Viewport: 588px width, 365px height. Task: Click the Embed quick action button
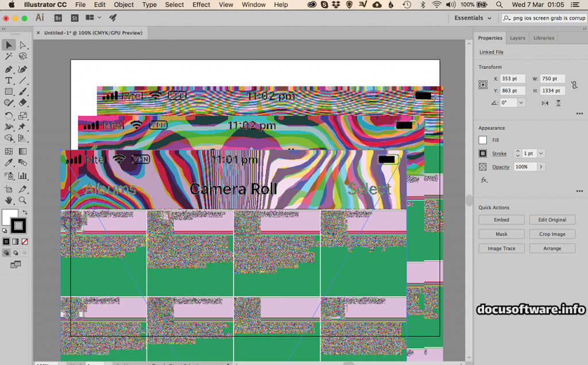(501, 220)
